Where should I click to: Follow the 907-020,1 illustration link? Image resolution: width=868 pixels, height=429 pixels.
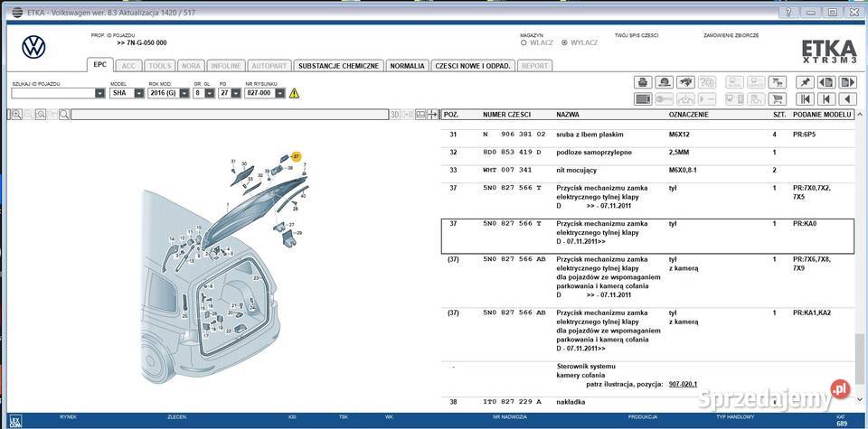click(682, 384)
